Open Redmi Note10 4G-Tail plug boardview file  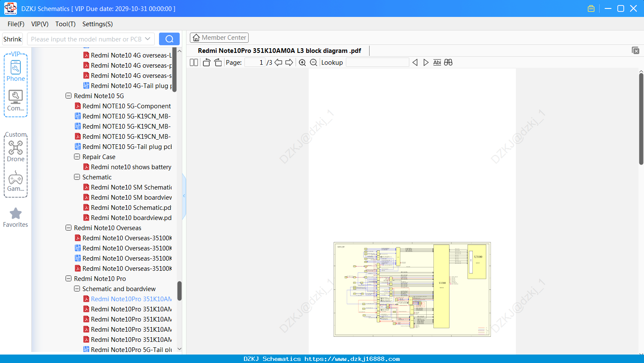(x=128, y=85)
